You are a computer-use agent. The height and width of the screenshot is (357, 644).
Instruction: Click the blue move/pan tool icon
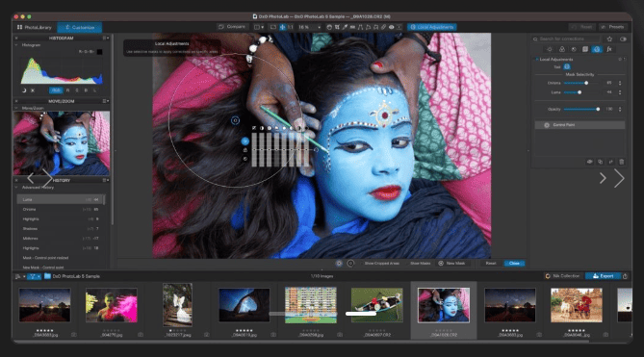pos(283,27)
